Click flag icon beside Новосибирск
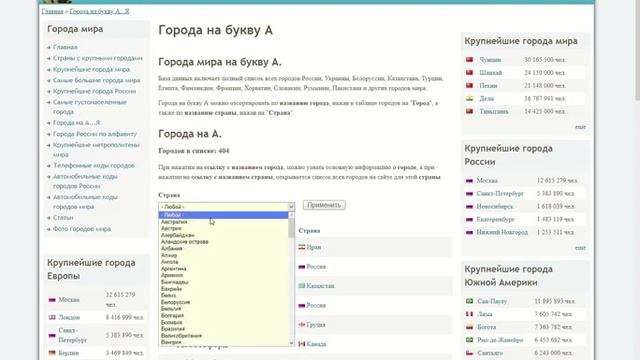Image resolution: width=640 pixels, height=360 pixels. pos(469,207)
